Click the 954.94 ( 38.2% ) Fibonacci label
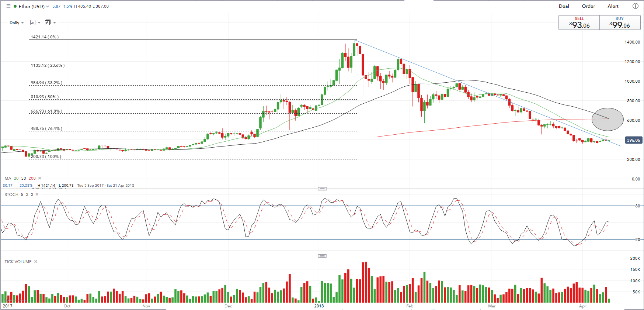Screen dimensions: 644x310 (x=46, y=83)
